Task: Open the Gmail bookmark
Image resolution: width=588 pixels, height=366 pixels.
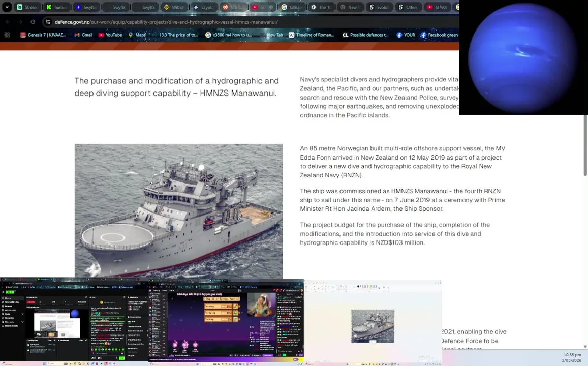Action: coord(83,35)
